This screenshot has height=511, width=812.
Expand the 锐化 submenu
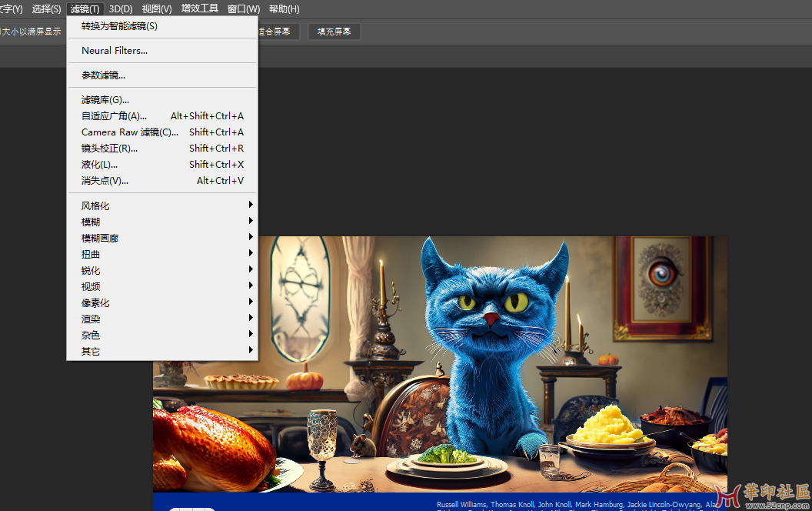91,271
